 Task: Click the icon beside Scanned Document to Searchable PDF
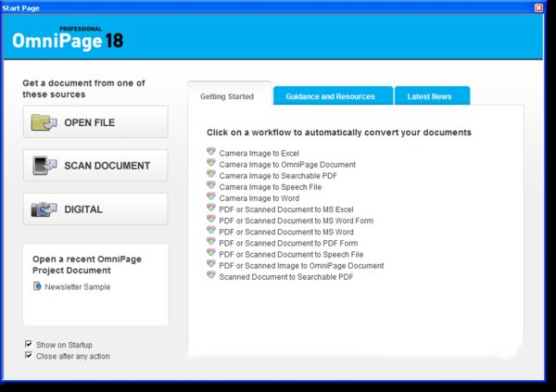(211, 275)
